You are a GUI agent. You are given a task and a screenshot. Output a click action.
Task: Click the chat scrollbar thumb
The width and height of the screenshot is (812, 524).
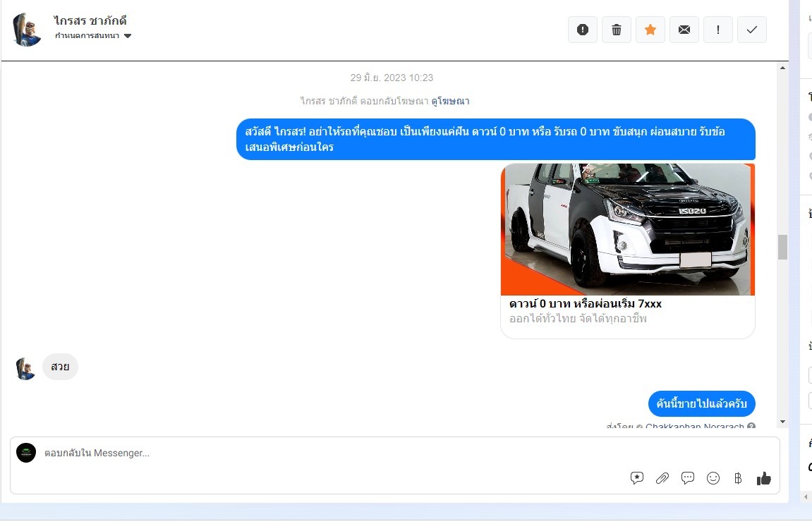(782, 247)
